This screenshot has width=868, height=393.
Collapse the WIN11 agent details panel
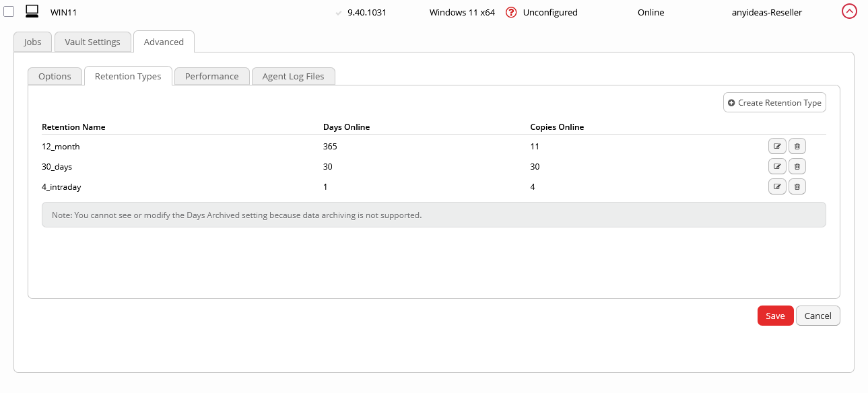click(849, 11)
